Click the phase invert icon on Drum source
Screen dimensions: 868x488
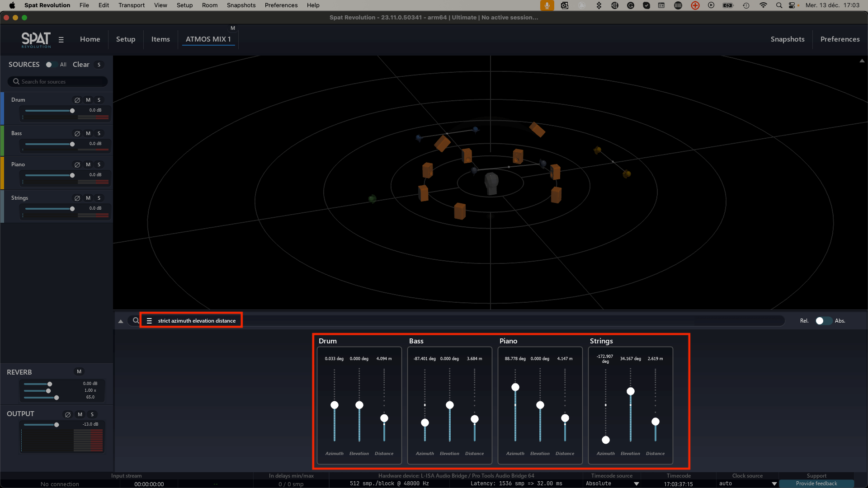(77, 100)
